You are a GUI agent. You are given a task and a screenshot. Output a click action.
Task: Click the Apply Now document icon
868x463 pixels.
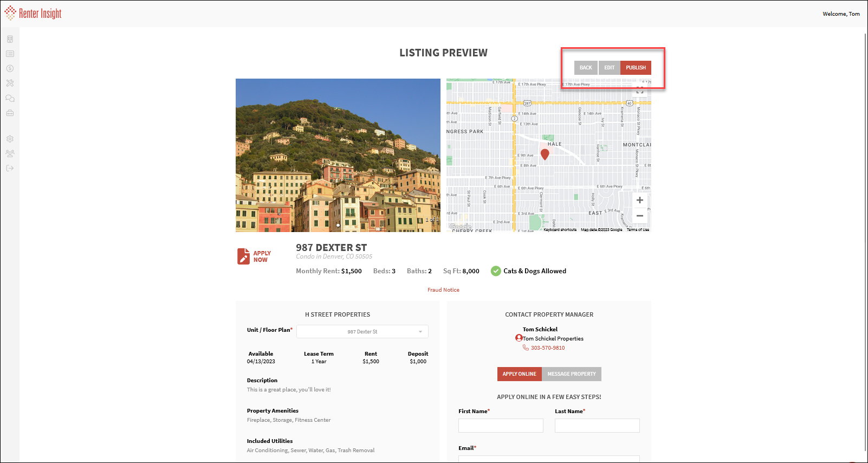pos(243,256)
